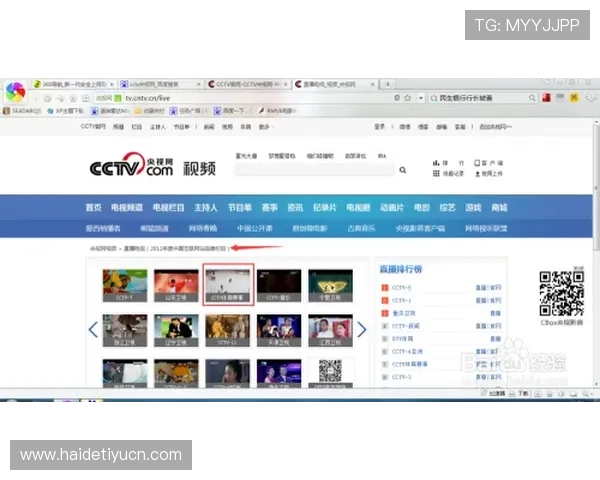
Task: Open the 视频上传 upload icon link
Action: pyautogui.click(x=489, y=174)
